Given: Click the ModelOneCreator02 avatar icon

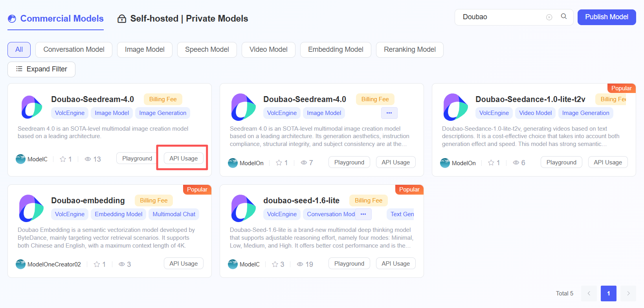Looking at the screenshot, I should (x=20, y=264).
